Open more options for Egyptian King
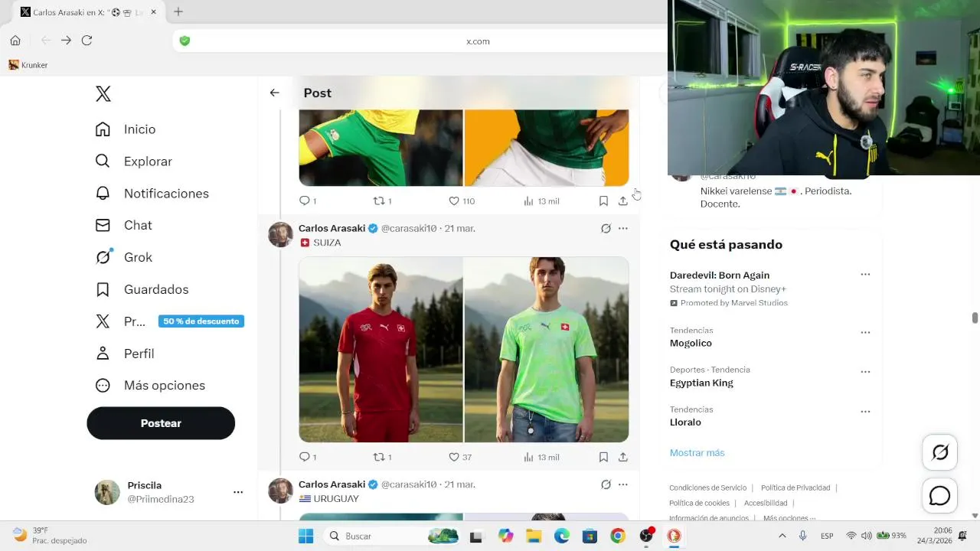This screenshot has height=551, width=980. coord(865,372)
